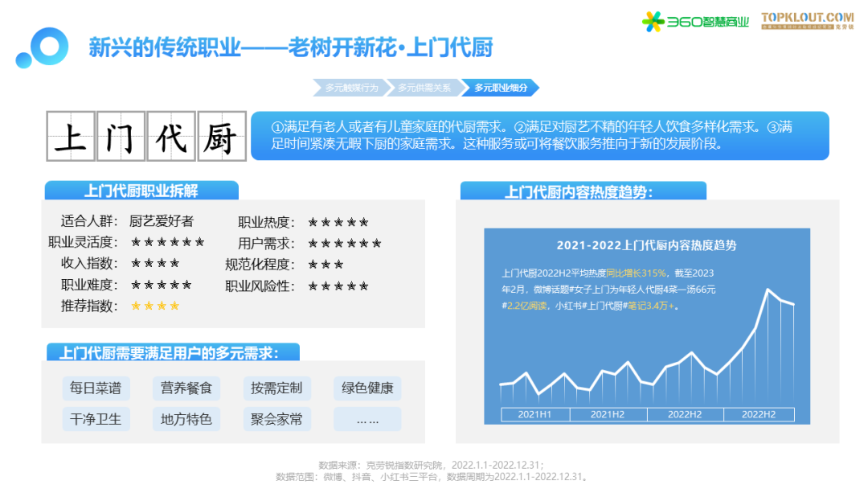The height and width of the screenshot is (489, 868).
Task: Enable the 按需定制 tag
Action: (277, 388)
